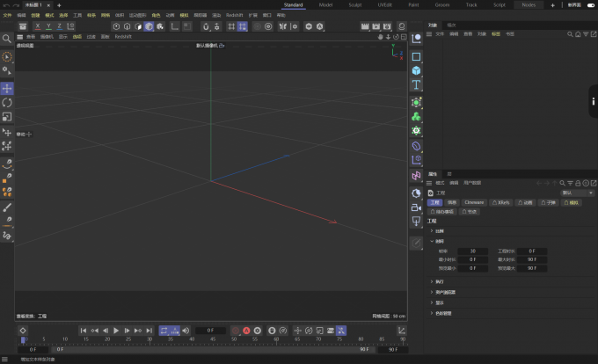
Task: Click the current frame field in timeline
Action: coord(210,331)
